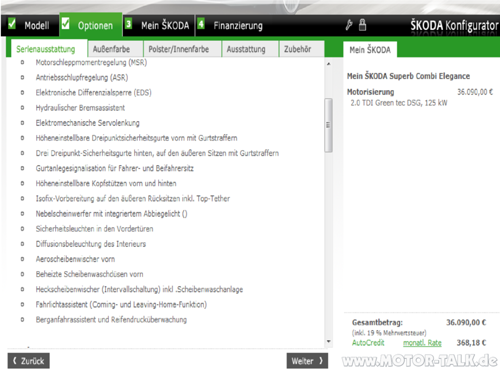Click 'Elektronische Differenzialsperre (EDS)' entry
500x370 pixels.
93,92
